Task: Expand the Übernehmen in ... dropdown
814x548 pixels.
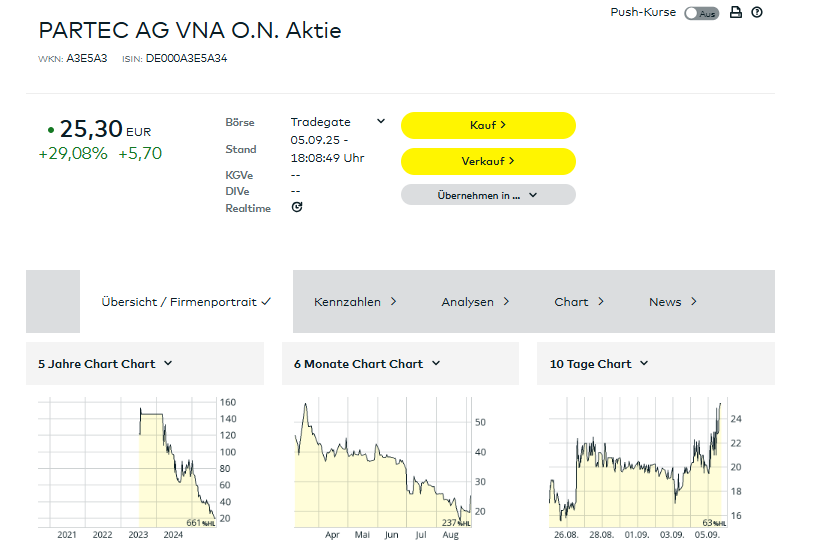Action: point(488,195)
